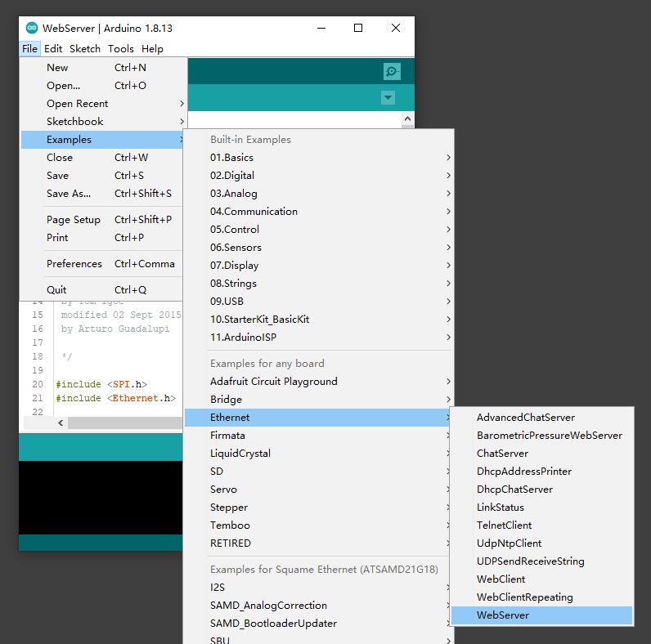Load the AdvancedChatServer example
Viewport: 651px width, 644px height.
pyautogui.click(x=541, y=418)
